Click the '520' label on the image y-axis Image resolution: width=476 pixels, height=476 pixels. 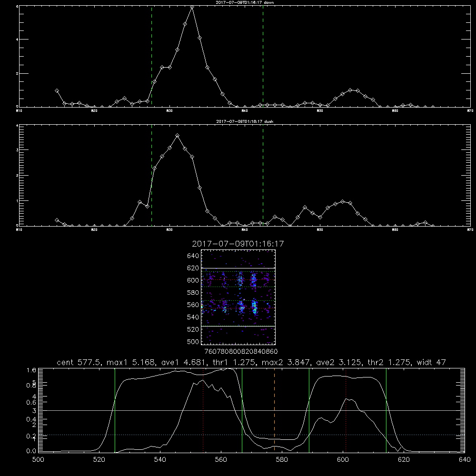pyautogui.click(x=193, y=329)
